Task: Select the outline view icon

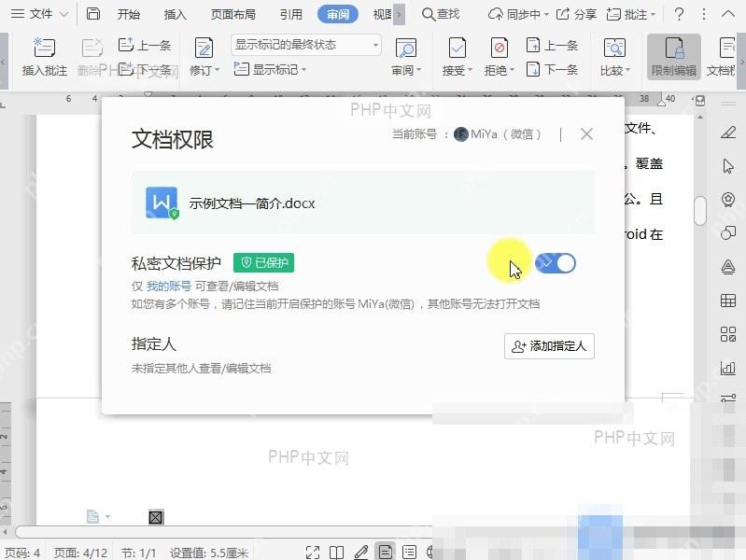Action: 409,552
